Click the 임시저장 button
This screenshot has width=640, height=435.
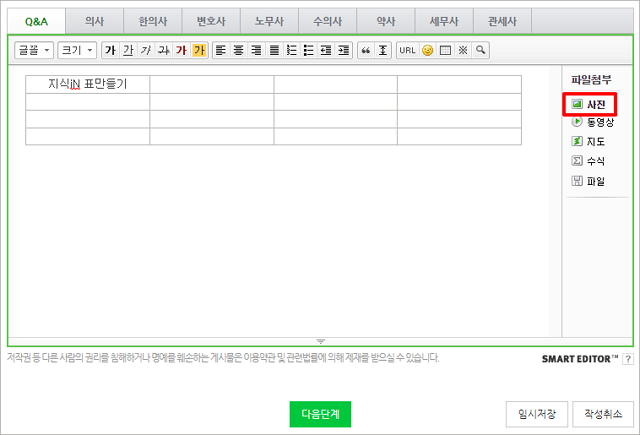point(538,413)
